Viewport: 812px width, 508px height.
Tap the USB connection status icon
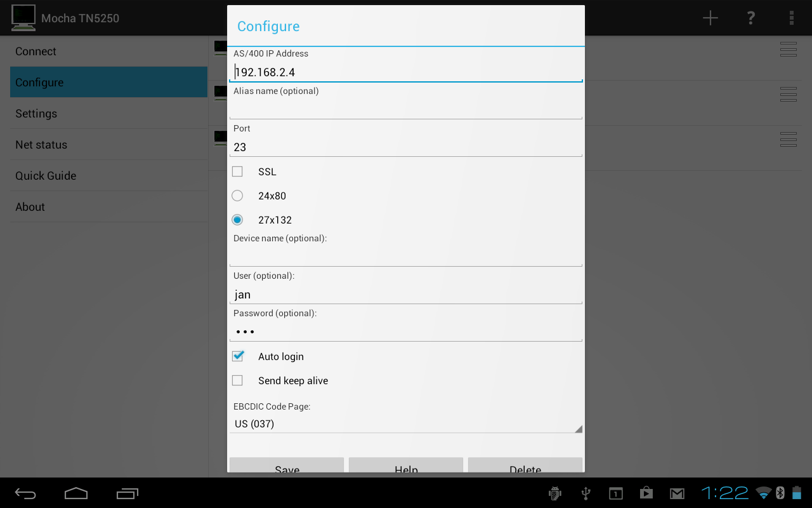point(586,493)
